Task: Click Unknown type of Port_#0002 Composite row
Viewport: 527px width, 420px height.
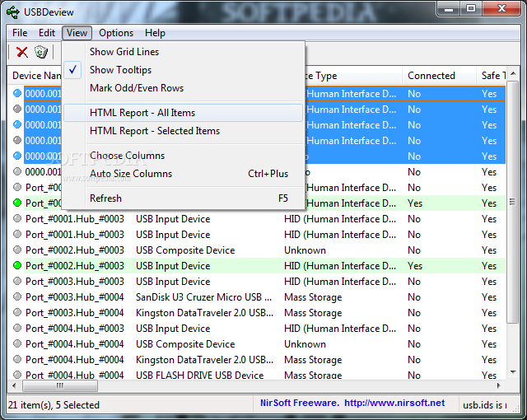Action: point(305,250)
